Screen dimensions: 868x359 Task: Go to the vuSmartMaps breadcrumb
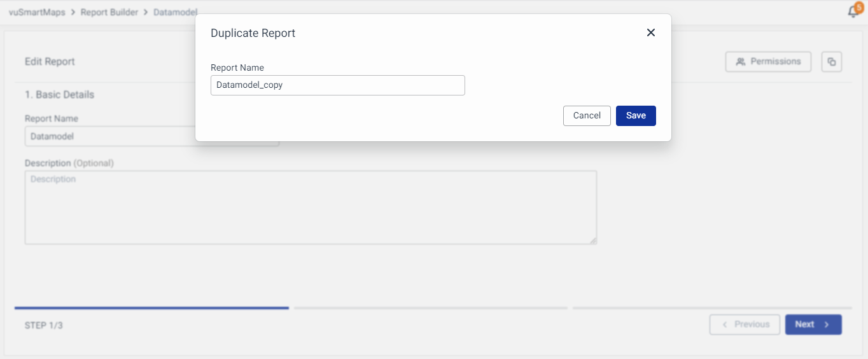(37, 12)
